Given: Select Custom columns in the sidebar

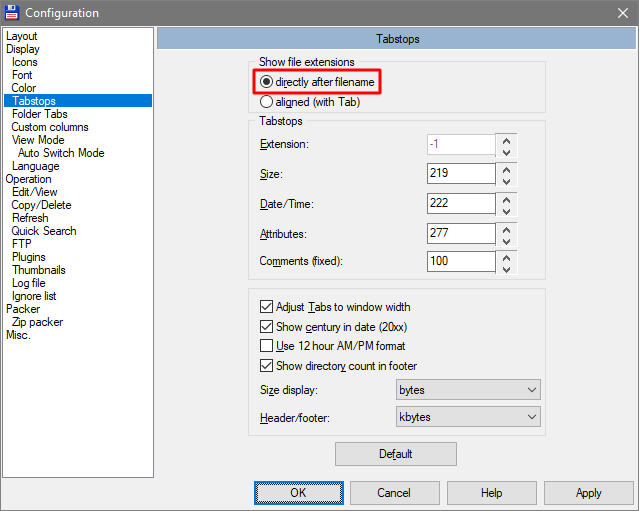Looking at the screenshot, I should pos(50,127).
